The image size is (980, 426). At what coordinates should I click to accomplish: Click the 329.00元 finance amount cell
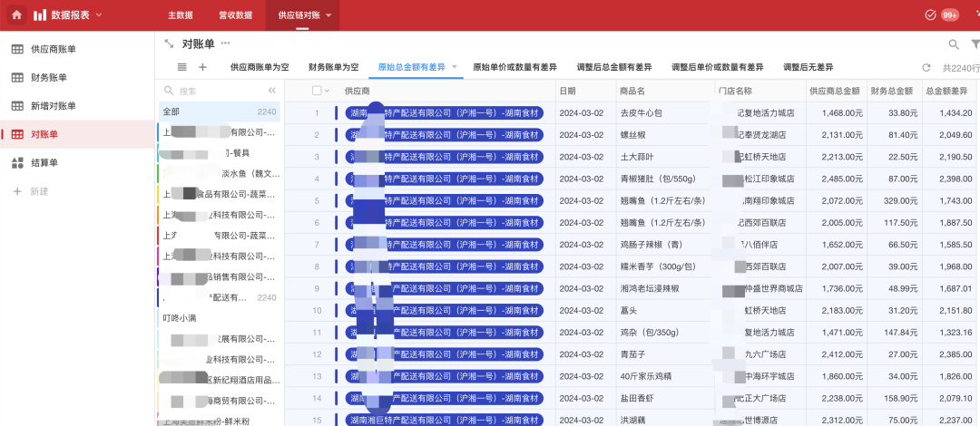(x=895, y=200)
